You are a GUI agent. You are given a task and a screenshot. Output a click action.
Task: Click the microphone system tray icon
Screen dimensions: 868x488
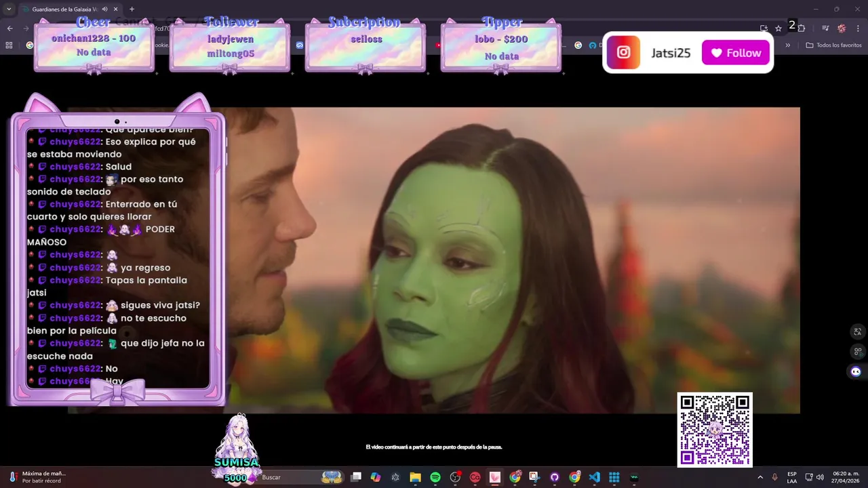tap(774, 477)
